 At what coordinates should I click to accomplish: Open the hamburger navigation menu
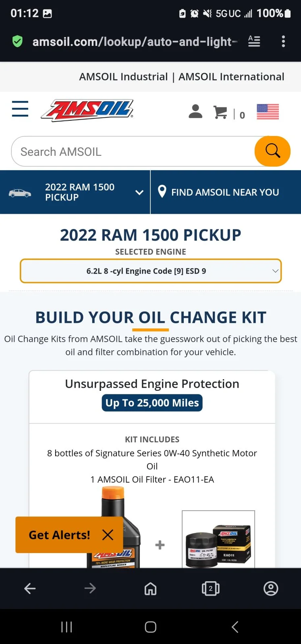(x=20, y=109)
